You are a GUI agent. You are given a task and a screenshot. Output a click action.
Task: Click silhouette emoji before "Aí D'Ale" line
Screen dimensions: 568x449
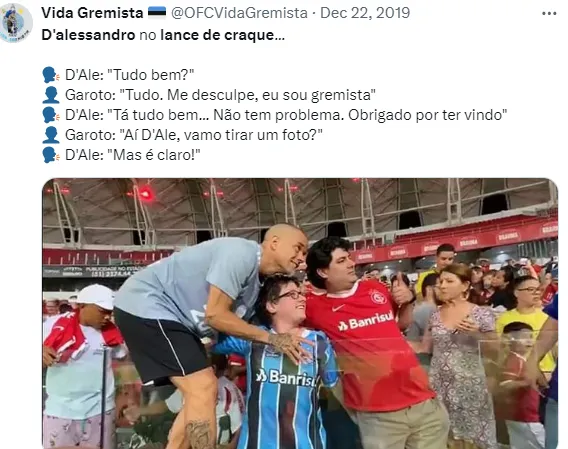pos(50,135)
